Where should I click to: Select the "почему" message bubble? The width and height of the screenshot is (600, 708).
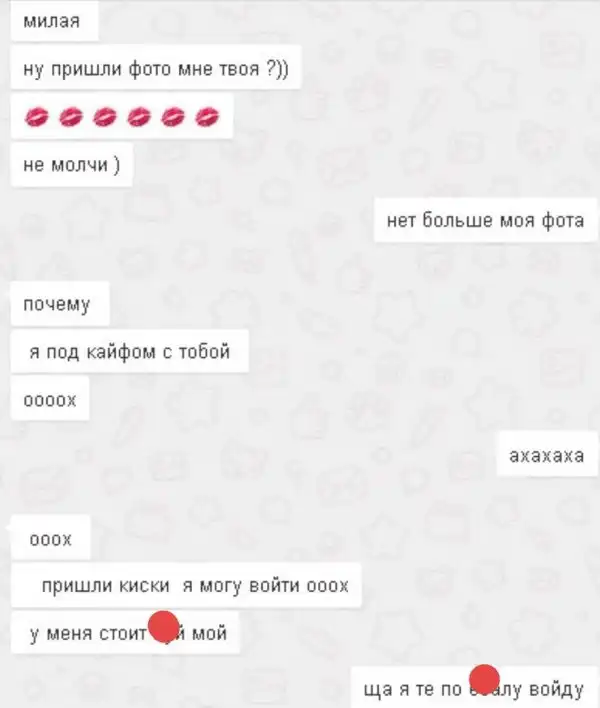pyautogui.click(x=60, y=303)
